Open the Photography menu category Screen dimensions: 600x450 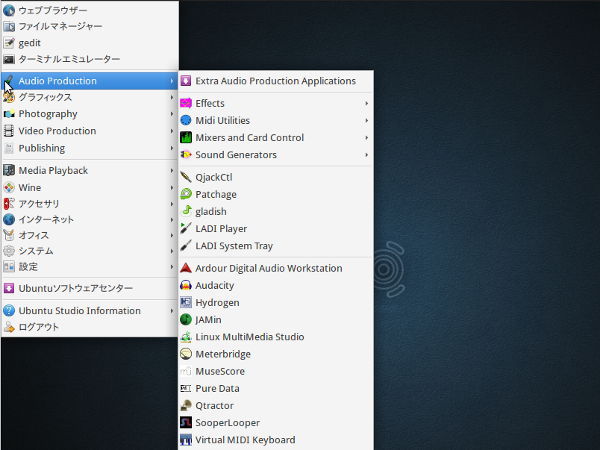click(90, 114)
